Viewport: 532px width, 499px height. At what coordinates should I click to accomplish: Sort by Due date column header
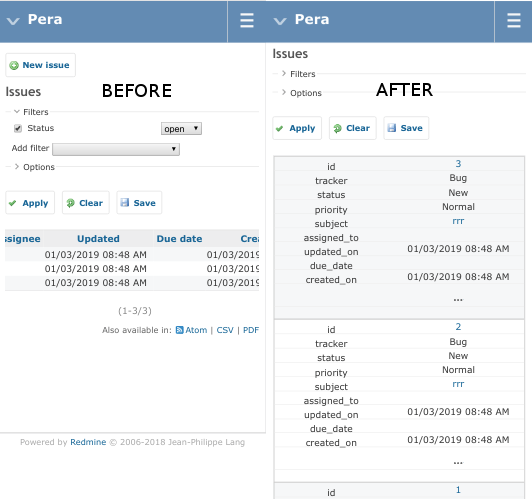[179, 239]
